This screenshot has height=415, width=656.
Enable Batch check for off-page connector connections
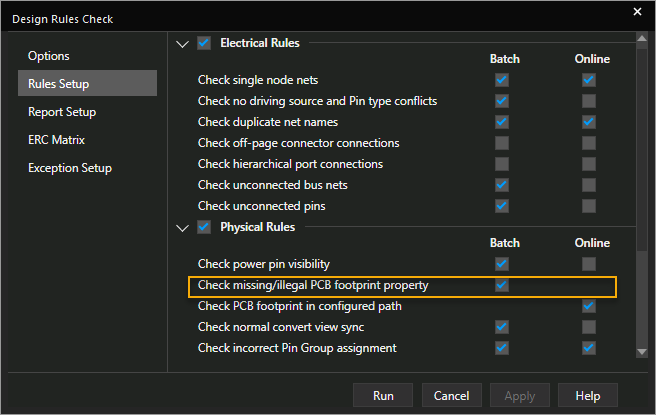coord(502,143)
